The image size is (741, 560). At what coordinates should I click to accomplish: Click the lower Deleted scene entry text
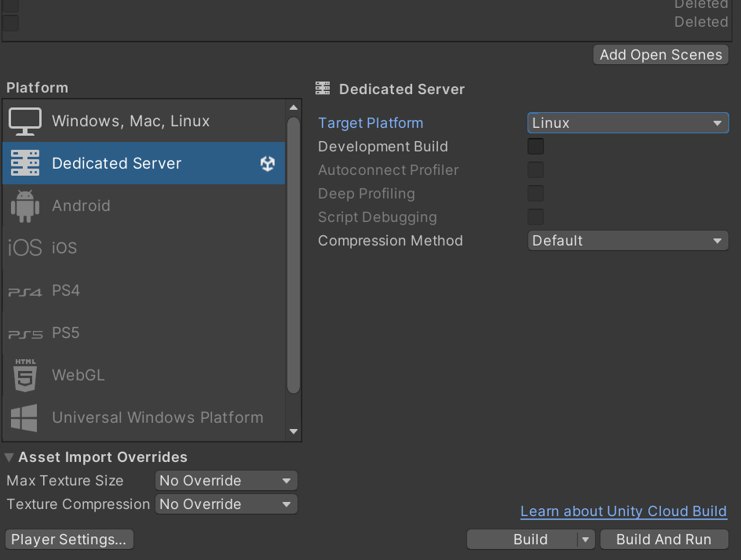[x=701, y=22]
